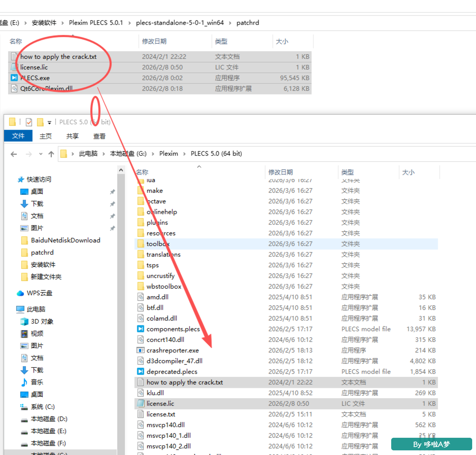The image size is (476, 455).
Task: Select 本地磁盘 (E:) in navigation pane
Action: (48, 431)
